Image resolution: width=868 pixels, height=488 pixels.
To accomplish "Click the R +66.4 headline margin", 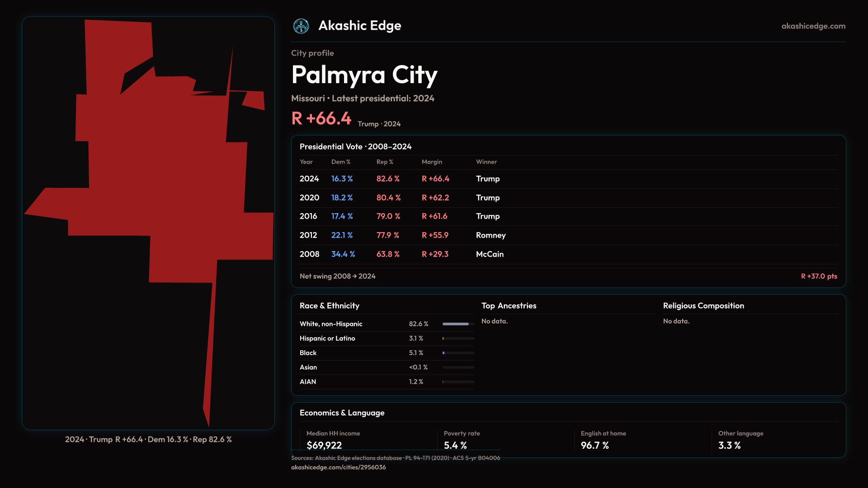I will (321, 118).
